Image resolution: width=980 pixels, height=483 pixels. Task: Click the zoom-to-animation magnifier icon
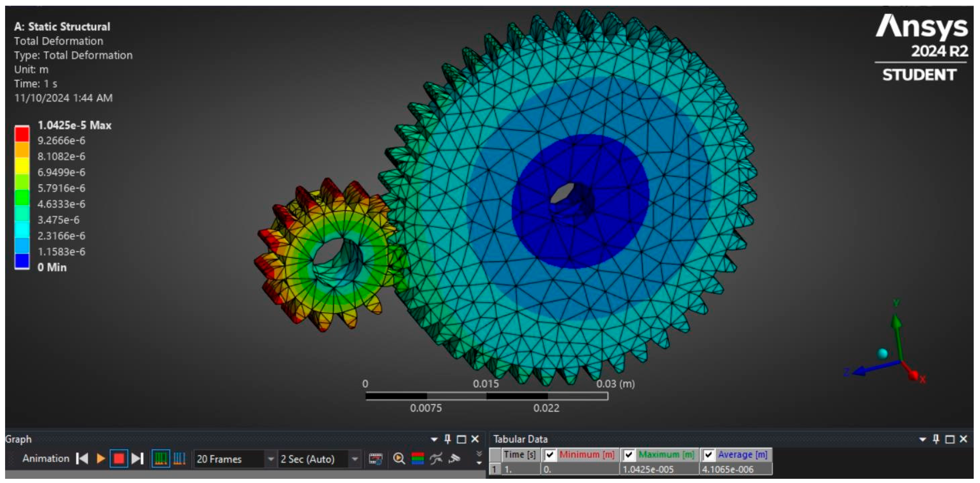(399, 459)
